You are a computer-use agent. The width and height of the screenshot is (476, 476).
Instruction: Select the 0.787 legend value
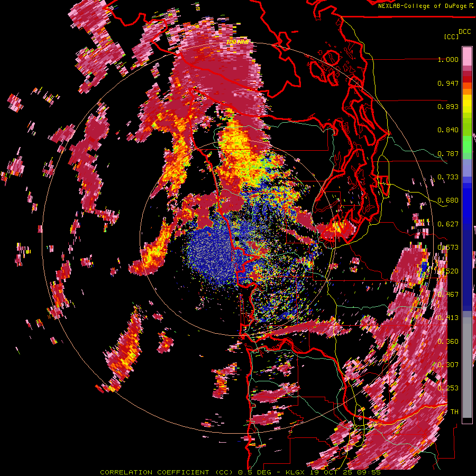point(448,153)
